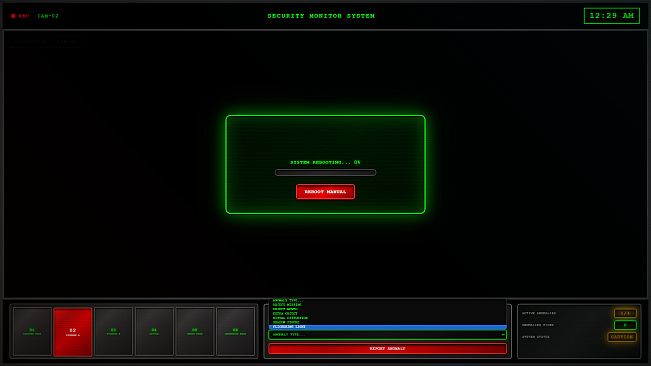The width and height of the screenshot is (651, 366).
Task: Switch to camera 03 feed
Action: pos(113,332)
